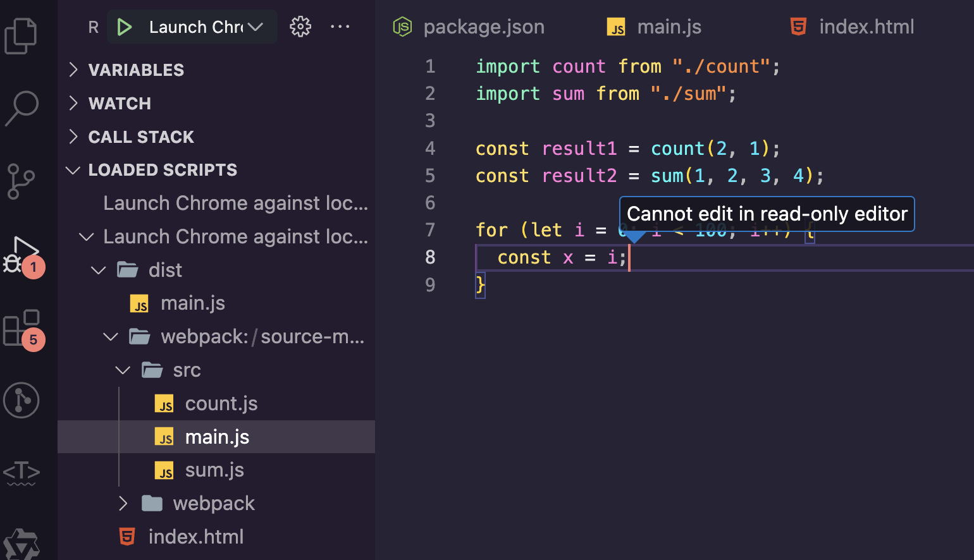Open count.js in loaded scripts tree

[x=221, y=404]
